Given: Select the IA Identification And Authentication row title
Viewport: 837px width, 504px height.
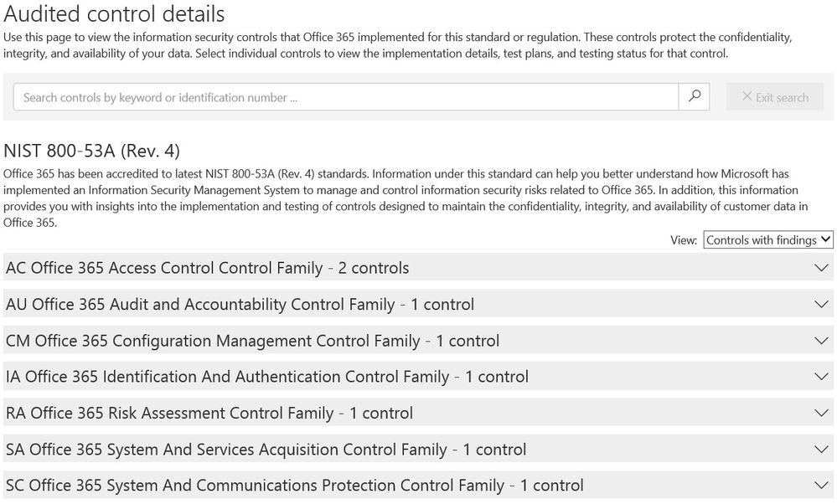Looking at the screenshot, I should 267,377.
